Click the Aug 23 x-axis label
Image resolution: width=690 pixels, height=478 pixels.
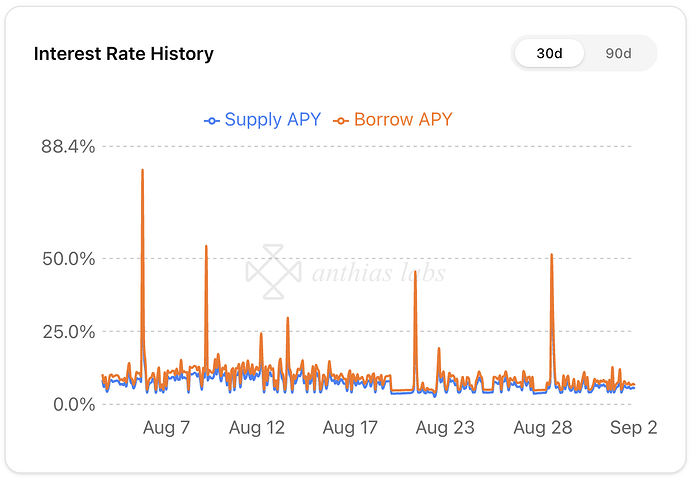(445, 428)
